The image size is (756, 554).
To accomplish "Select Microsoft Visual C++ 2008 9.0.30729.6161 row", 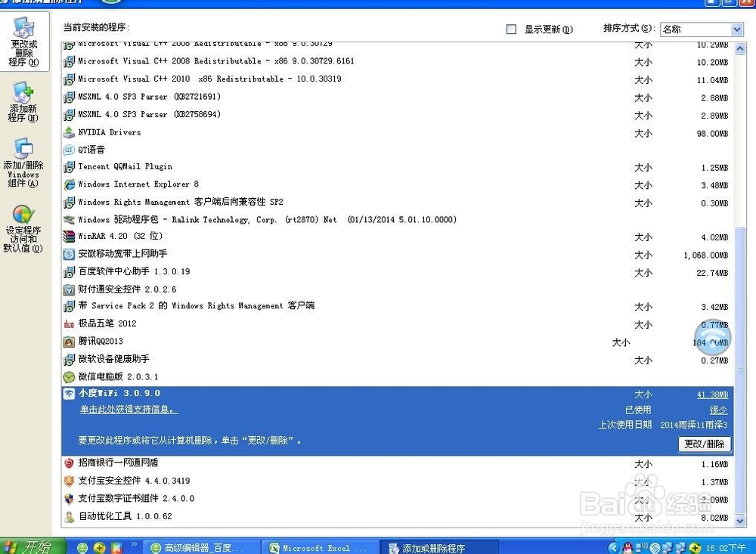I will (398, 61).
